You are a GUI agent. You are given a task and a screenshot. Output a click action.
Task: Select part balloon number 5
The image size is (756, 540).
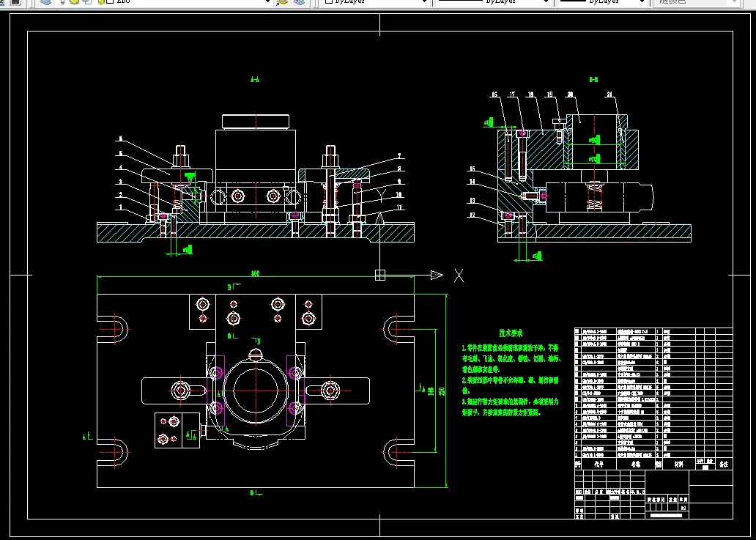(x=121, y=154)
